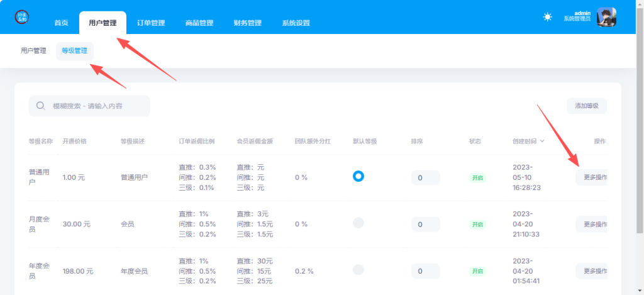Focus the 模糊搜索 input field

pyautogui.click(x=89, y=106)
